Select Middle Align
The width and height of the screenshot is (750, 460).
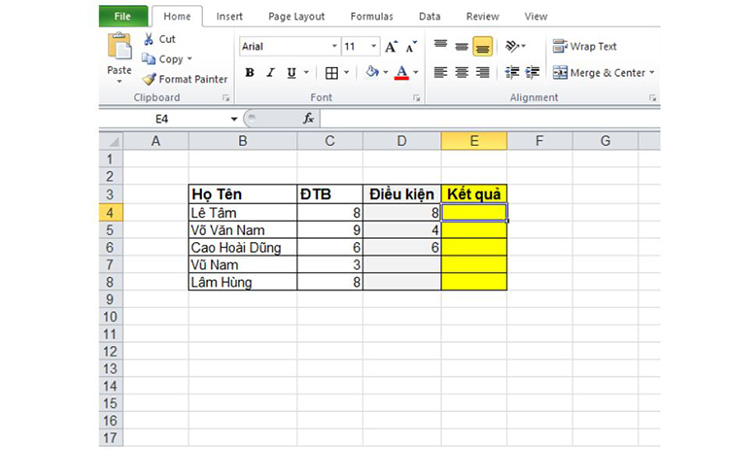[x=462, y=46]
